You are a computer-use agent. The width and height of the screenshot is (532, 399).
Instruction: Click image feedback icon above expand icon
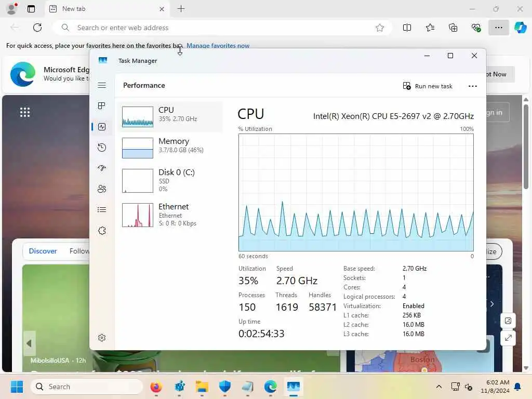pos(508,321)
